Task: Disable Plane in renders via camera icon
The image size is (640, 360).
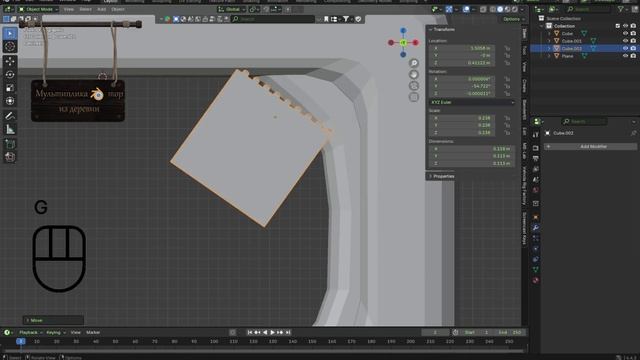Action: [633, 56]
